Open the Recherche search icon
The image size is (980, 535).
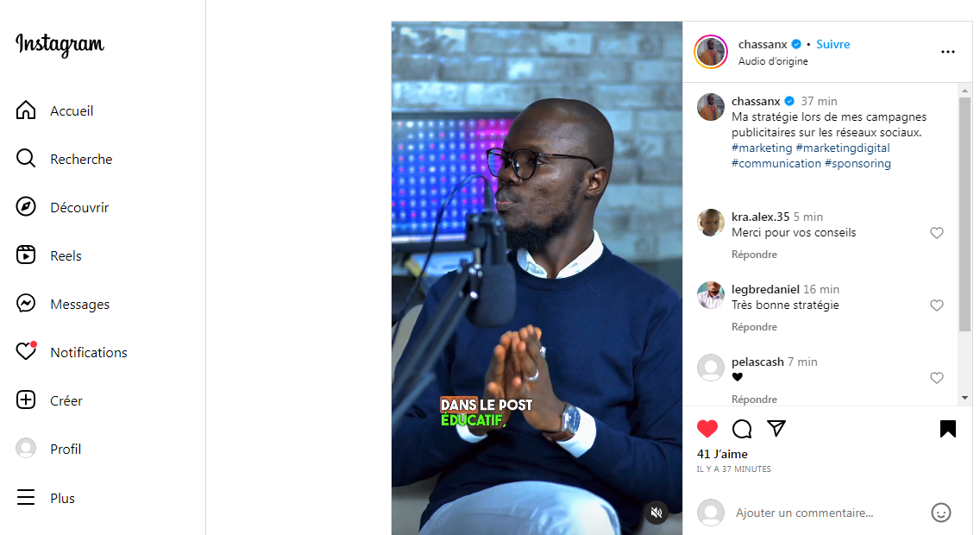[x=26, y=158]
